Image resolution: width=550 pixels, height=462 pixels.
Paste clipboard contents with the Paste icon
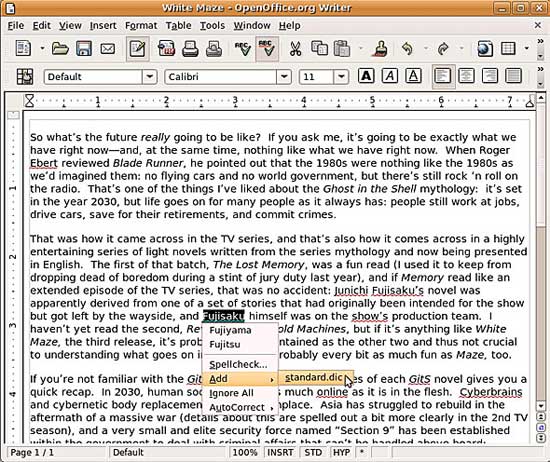click(342, 48)
